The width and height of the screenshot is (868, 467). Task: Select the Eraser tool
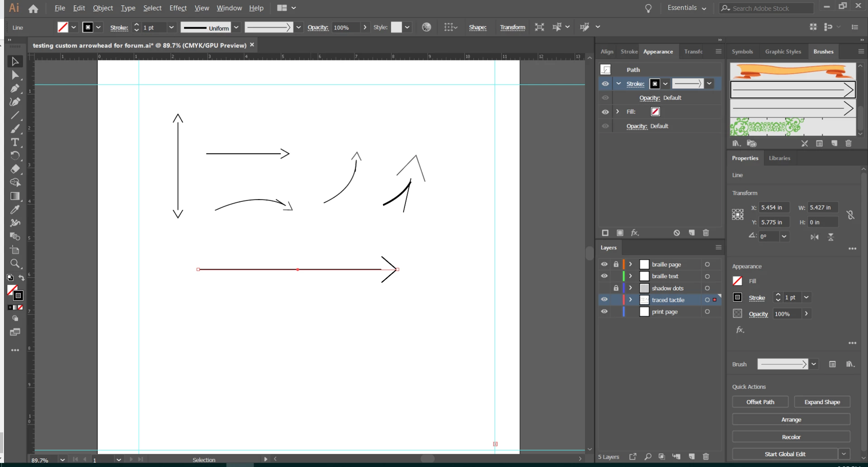(x=15, y=169)
